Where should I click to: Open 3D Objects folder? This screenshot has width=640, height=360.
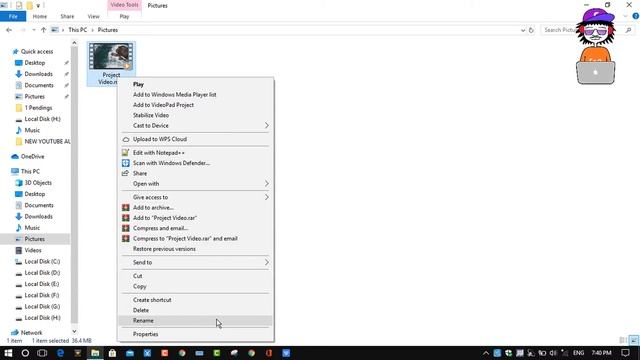pyautogui.click(x=38, y=183)
